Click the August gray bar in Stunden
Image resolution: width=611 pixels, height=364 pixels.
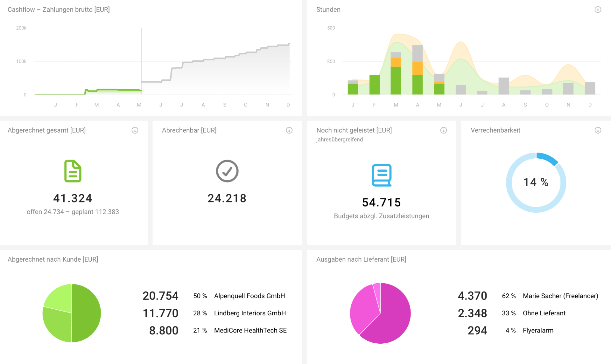[504, 86]
